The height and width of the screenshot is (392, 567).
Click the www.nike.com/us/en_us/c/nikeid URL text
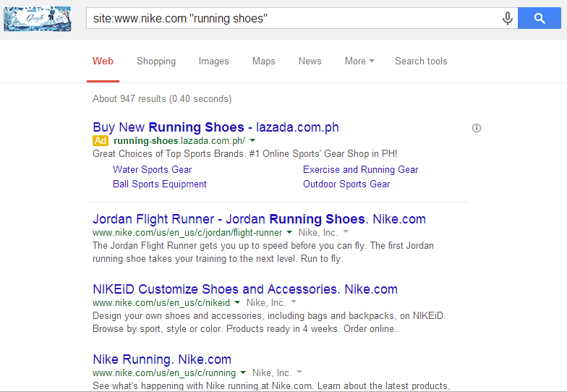(x=161, y=302)
